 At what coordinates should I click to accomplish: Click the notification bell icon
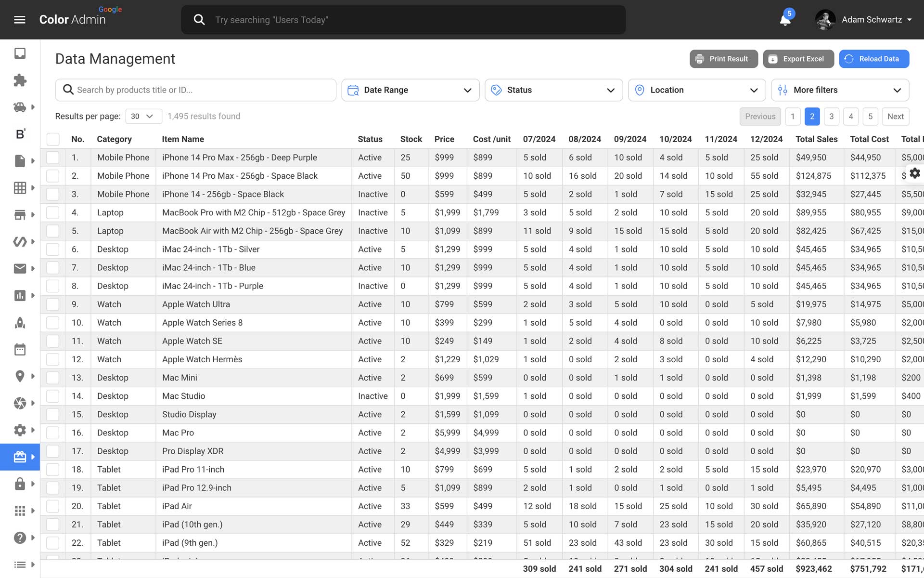(x=785, y=20)
